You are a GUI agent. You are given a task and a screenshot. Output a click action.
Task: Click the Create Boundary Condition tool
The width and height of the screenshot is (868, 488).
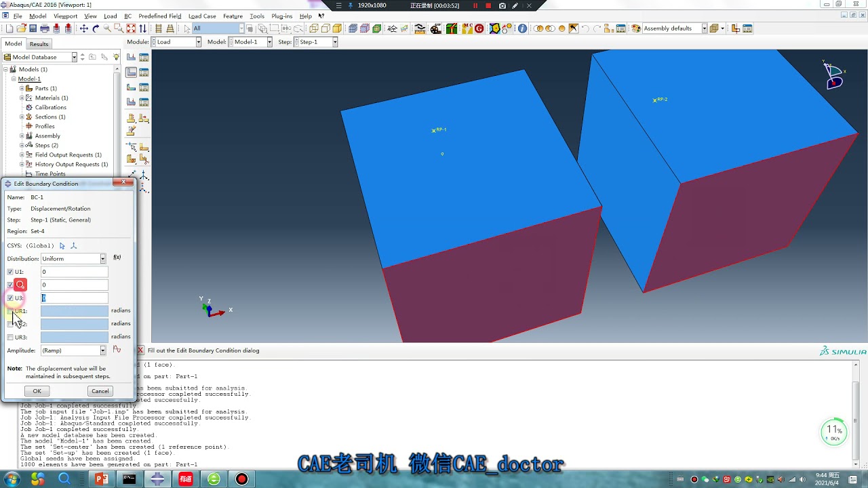pyautogui.click(x=132, y=72)
